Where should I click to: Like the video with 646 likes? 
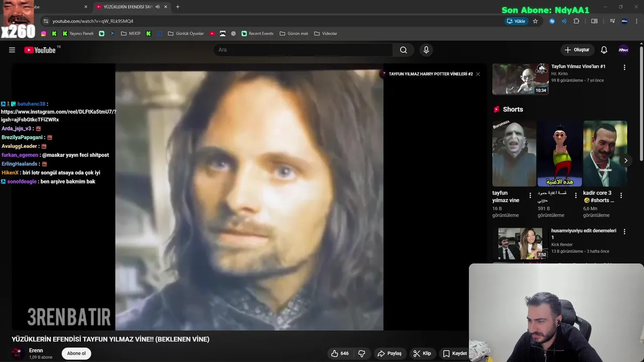pyautogui.click(x=340, y=353)
